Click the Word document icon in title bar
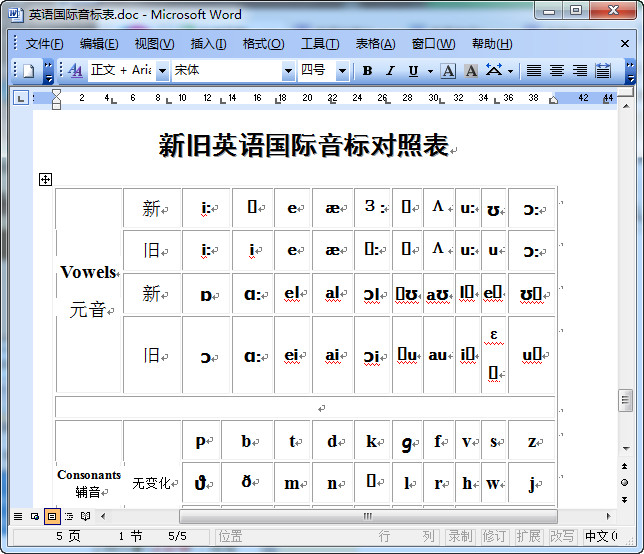This screenshot has height=554, width=644. click(16, 14)
